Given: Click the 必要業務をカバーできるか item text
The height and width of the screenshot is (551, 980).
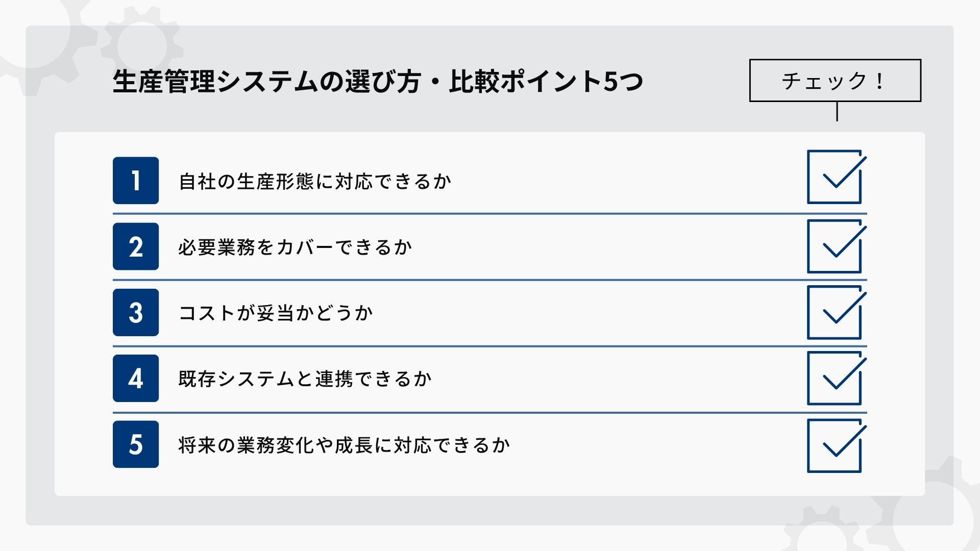Looking at the screenshot, I should click(x=295, y=247).
